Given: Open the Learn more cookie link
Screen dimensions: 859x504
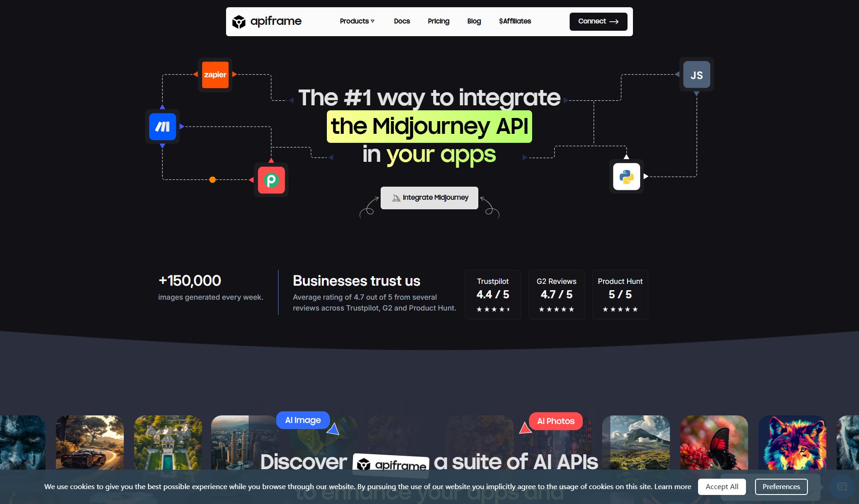Looking at the screenshot, I should tap(672, 487).
